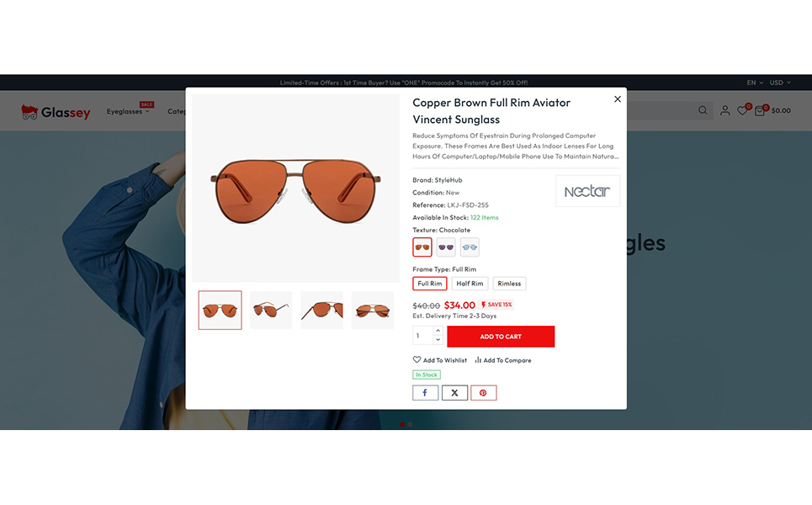
Task: Open the shopping cart icon
Action: pos(760,109)
